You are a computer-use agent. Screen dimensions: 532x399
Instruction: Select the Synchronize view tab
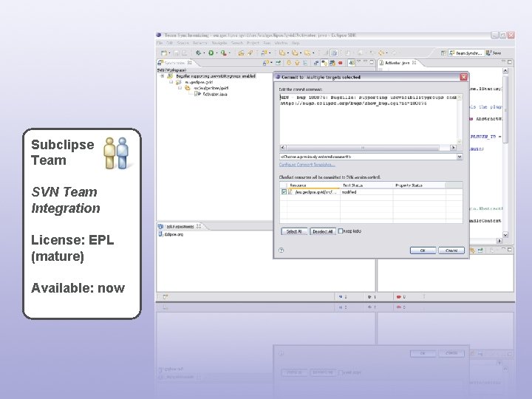174,63
